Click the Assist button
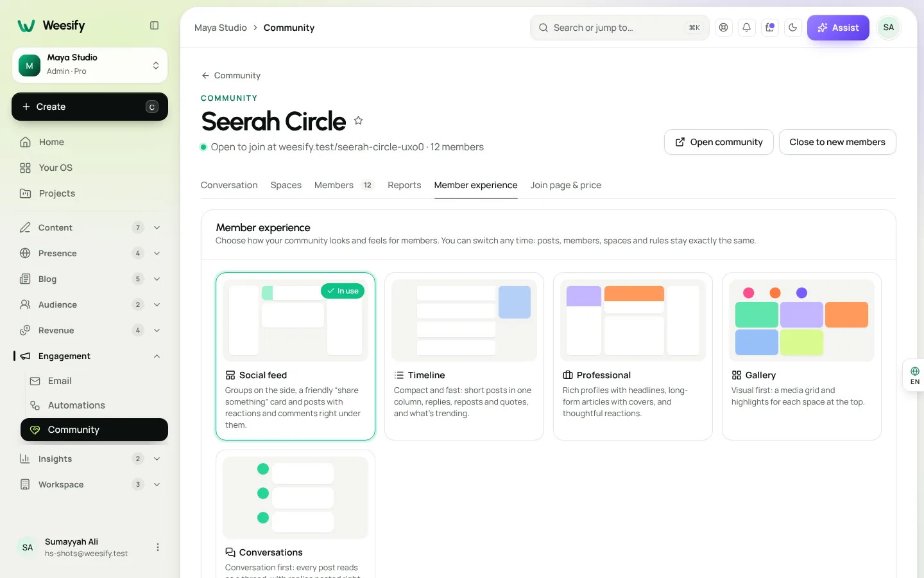This screenshot has height=578, width=924. (x=838, y=28)
